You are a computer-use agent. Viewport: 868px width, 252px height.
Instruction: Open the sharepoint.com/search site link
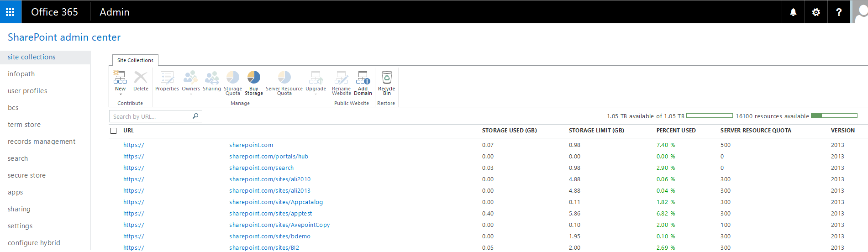[x=261, y=168]
